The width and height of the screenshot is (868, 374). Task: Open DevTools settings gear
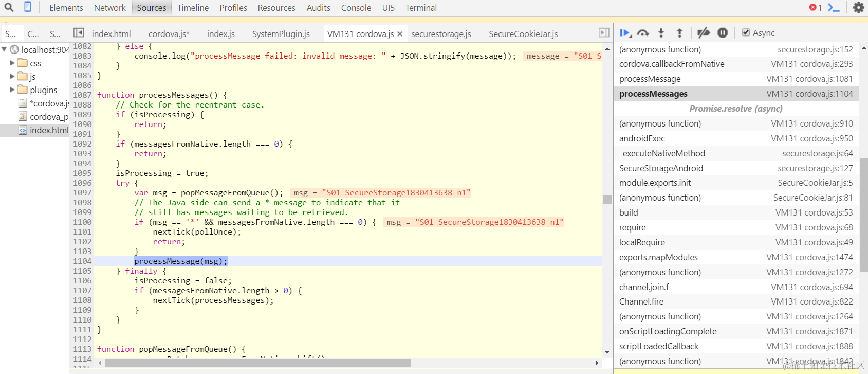click(858, 7)
